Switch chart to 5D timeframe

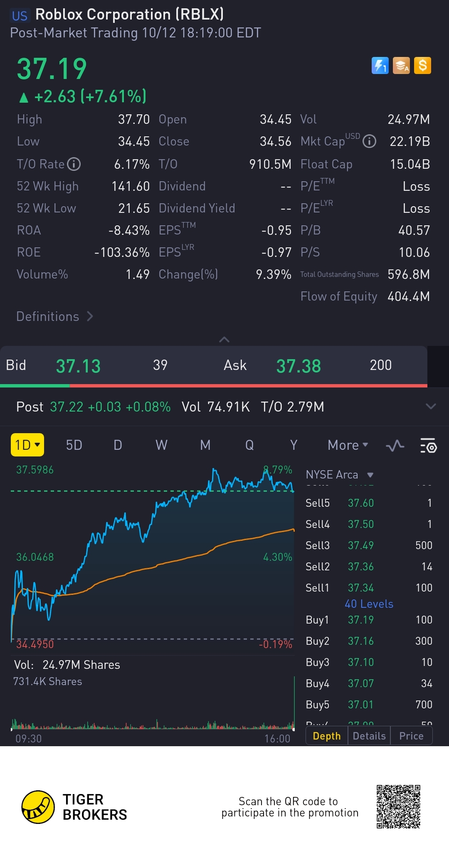[x=74, y=445]
